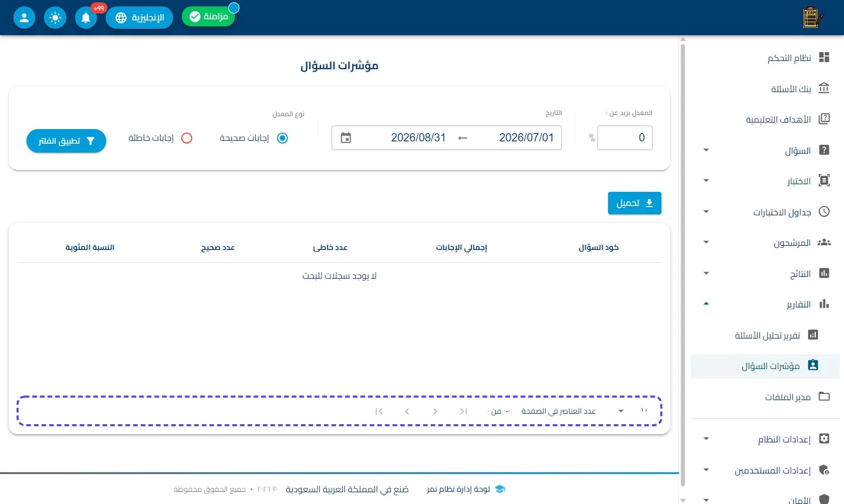Click the candidates group icon (المرشحون)

click(x=824, y=242)
